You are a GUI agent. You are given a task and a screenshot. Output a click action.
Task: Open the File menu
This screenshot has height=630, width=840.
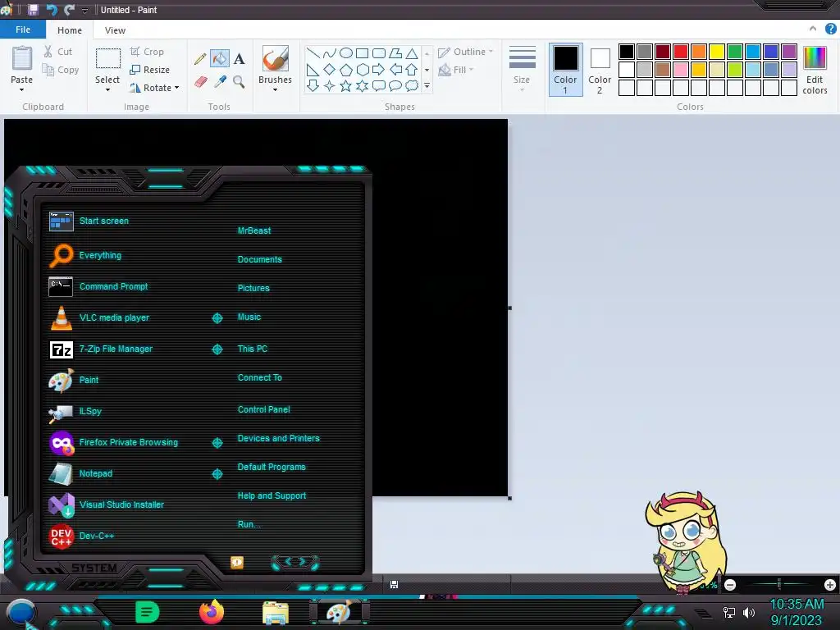[x=23, y=30]
